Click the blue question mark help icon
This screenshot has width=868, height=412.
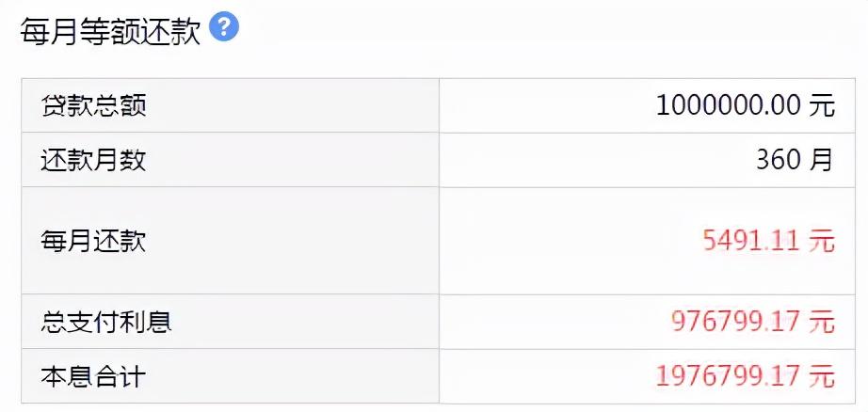click(224, 27)
